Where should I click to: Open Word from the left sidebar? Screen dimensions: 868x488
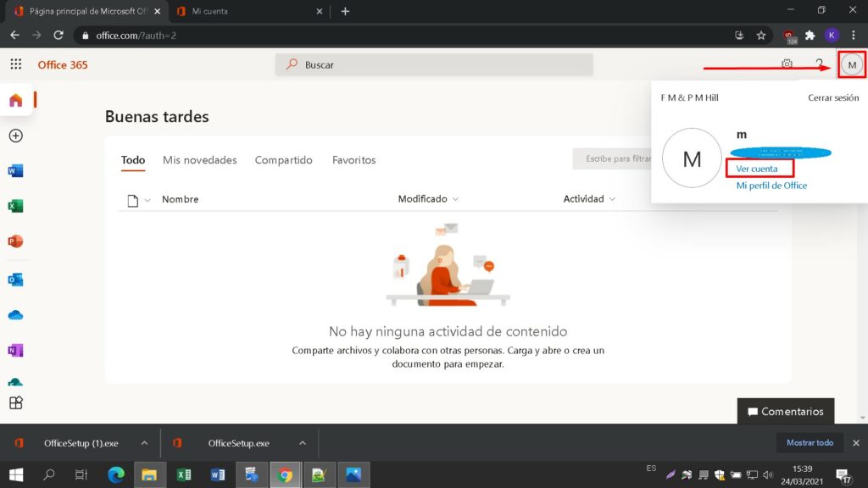[15, 171]
